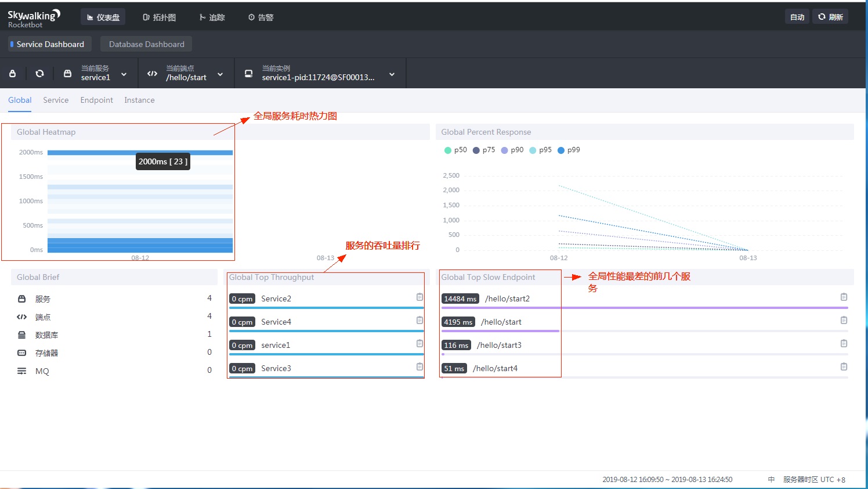Select the Service tab

tap(56, 100)
